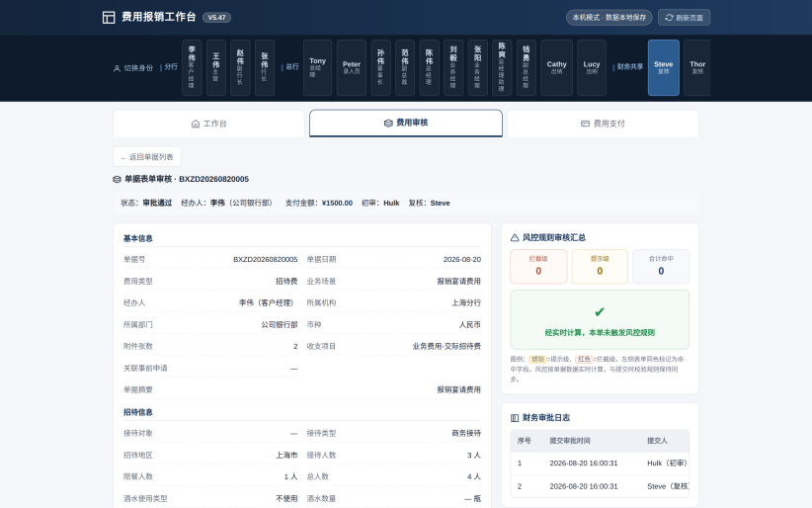Image resolution: width=812 pixels, height=508 pixels.
Task: Switch identity to Peter 录入员
Action: pyautogui.click(x=351, y=67)
